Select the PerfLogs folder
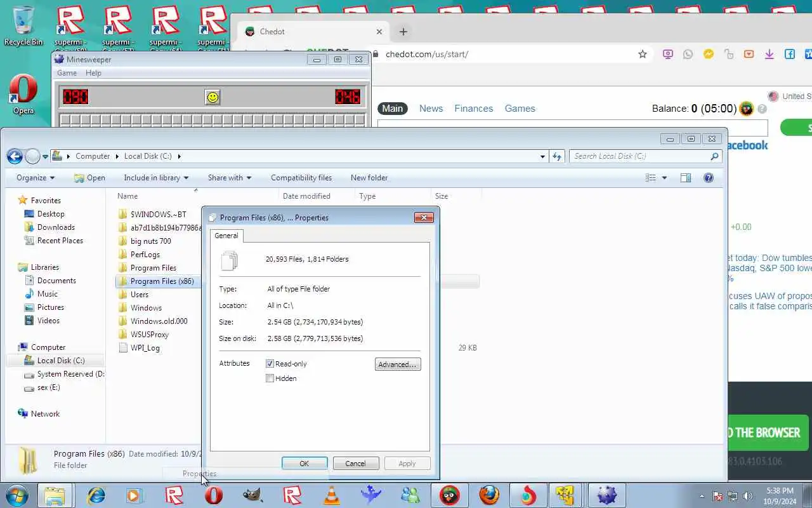 tap(145, 255)
